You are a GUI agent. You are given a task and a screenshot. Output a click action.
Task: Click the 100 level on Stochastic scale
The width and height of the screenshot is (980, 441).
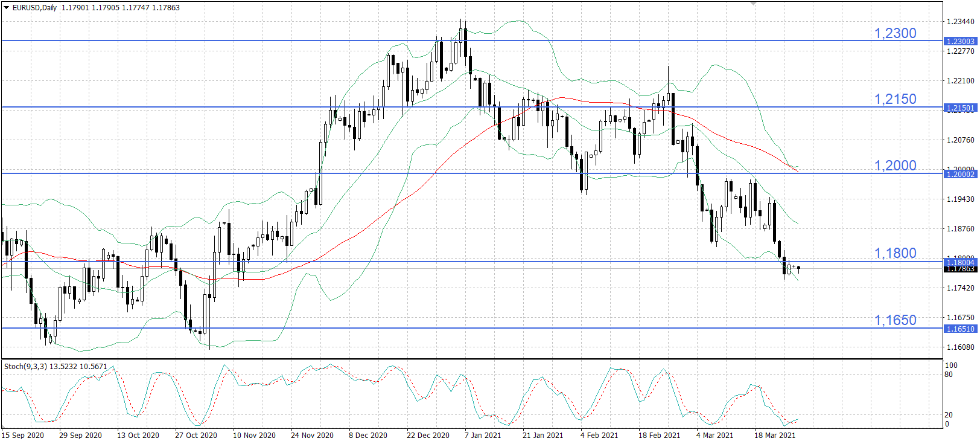pyautogui.click(x=951, y=365)
